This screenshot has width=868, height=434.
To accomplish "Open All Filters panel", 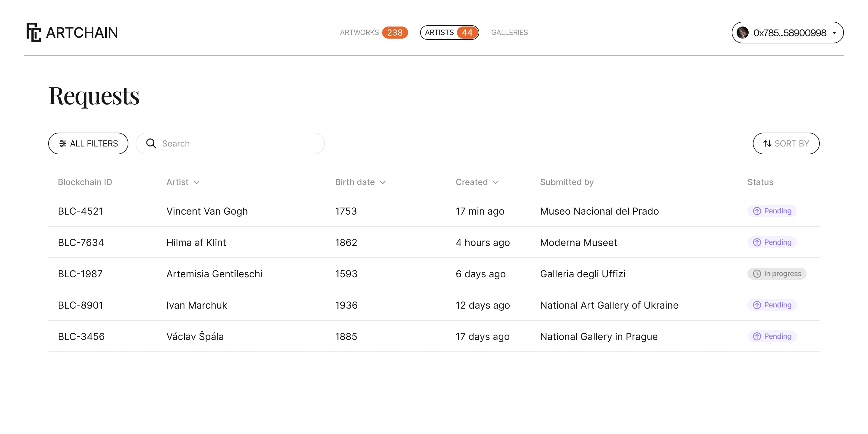I will (88, 143).
